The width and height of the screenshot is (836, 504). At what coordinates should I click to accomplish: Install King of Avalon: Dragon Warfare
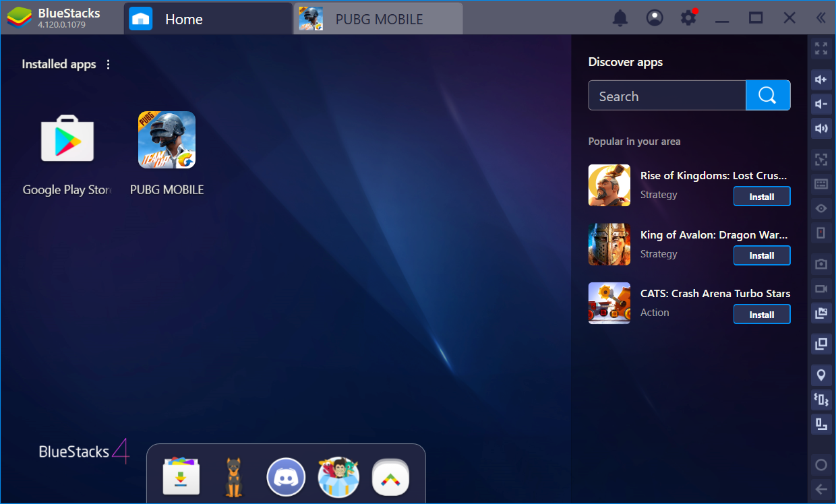(x=762, y=255)
